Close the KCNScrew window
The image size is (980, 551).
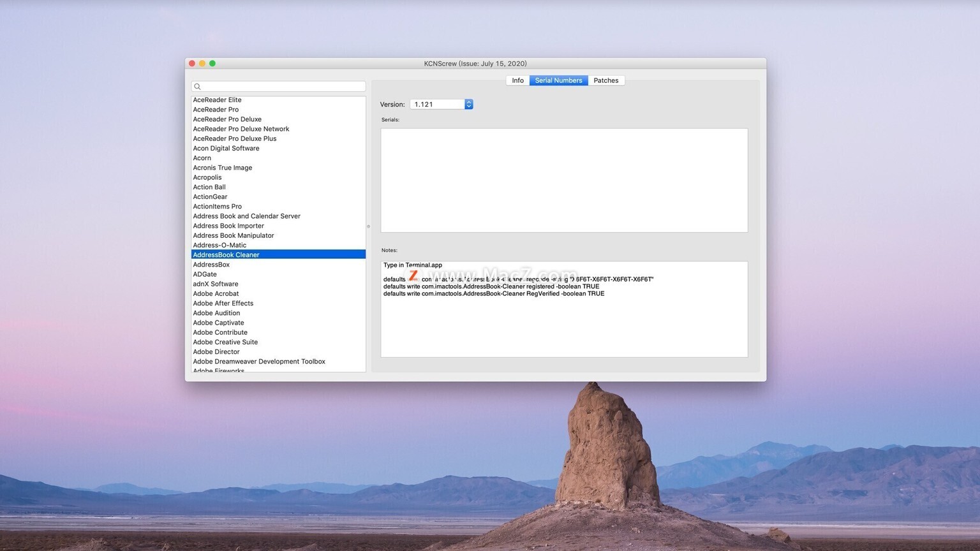tap(192, 63)
